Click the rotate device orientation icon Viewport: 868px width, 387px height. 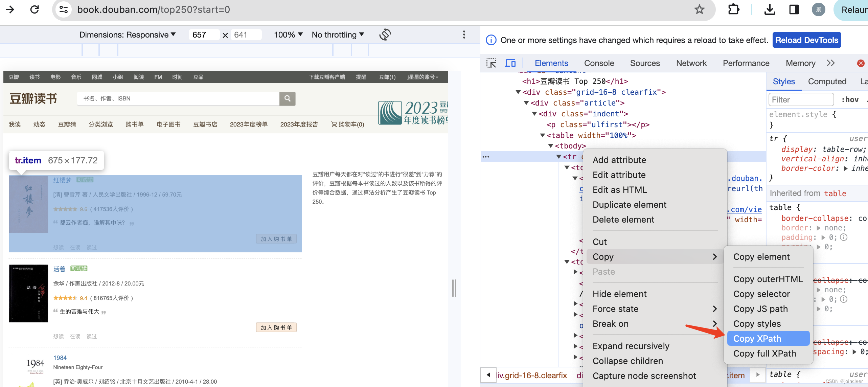tap(385, 35)
